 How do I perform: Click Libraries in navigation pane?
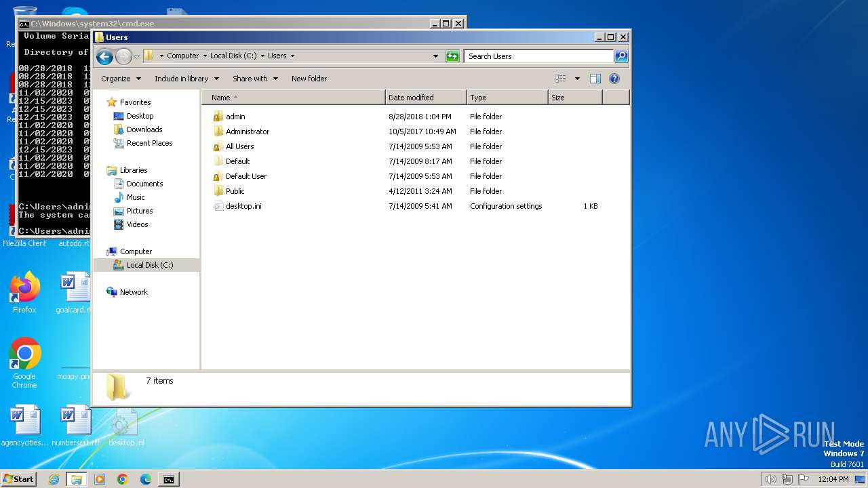[x=133, y=170]
